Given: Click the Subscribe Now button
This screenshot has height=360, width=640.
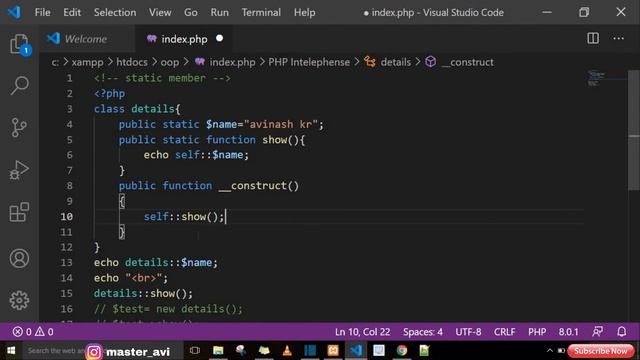Looking at the screenshot, I should pyautogui.click(x=600, y=351).
